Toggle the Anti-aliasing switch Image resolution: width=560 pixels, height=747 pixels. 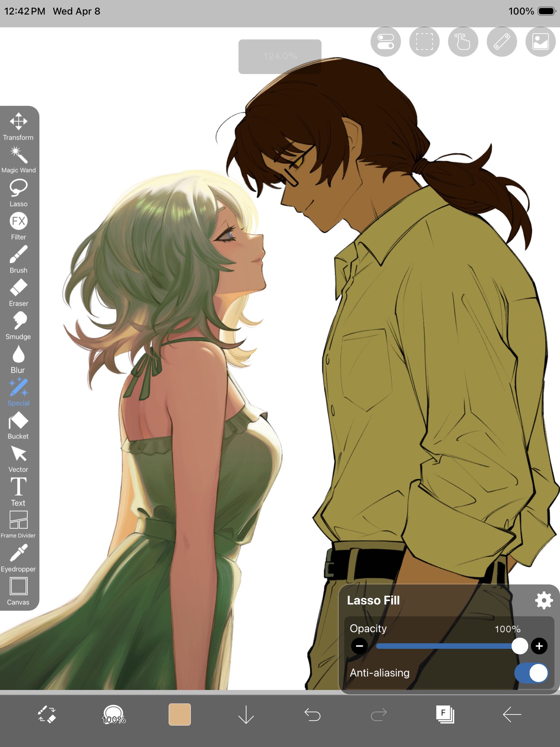coord(532,673)
